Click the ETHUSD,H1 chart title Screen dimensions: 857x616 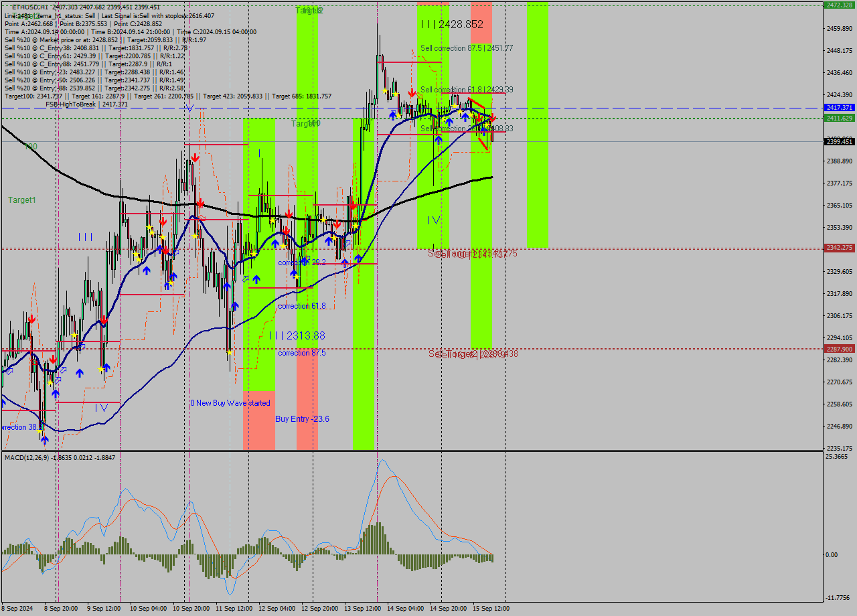[x=30, y=5]
